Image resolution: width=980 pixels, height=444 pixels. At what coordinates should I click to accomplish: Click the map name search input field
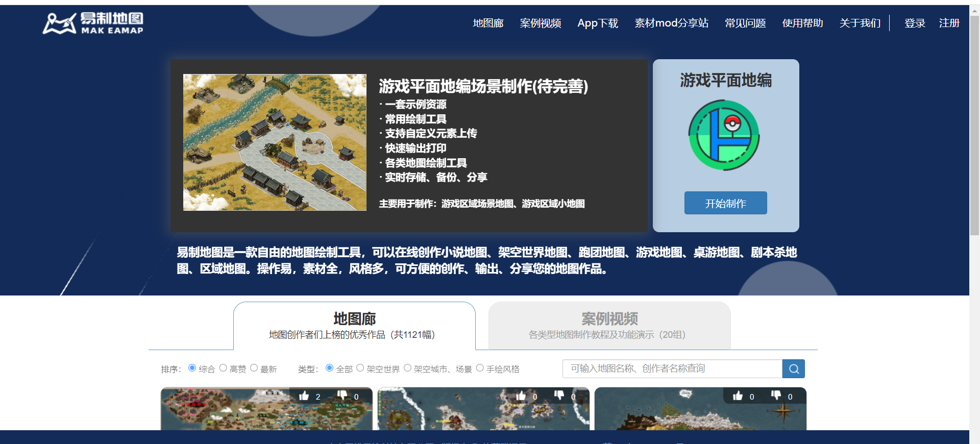click(672, 368)
